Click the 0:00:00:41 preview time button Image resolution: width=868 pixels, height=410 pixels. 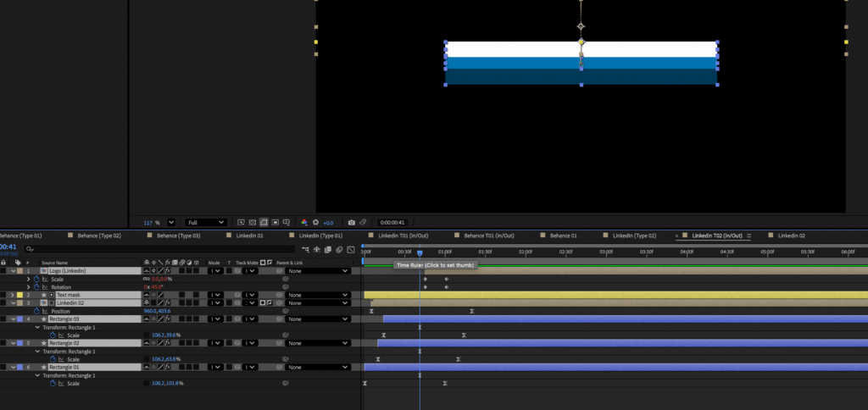point(392,223)
